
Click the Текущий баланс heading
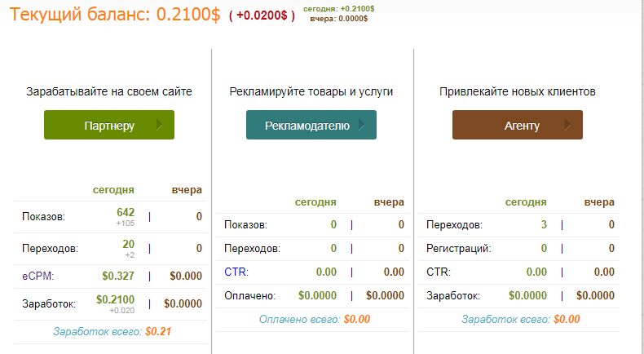[114, 14]
